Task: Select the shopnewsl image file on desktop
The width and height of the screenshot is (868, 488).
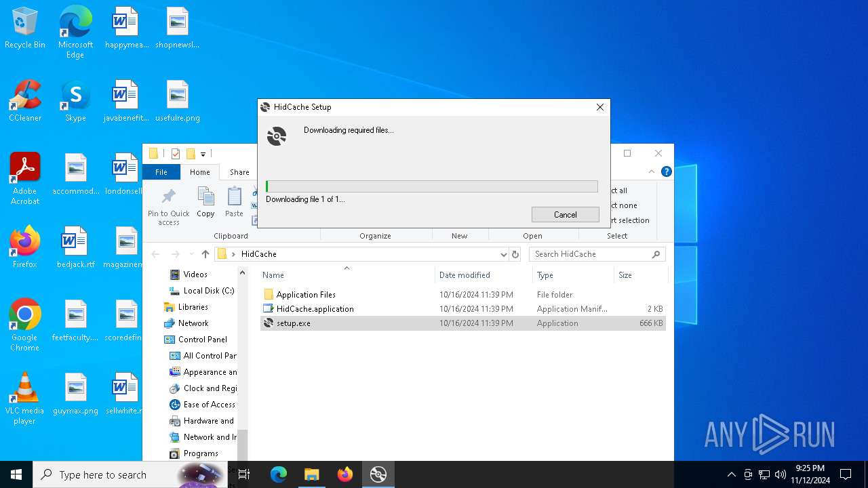Action: click(x=177, y=28)
